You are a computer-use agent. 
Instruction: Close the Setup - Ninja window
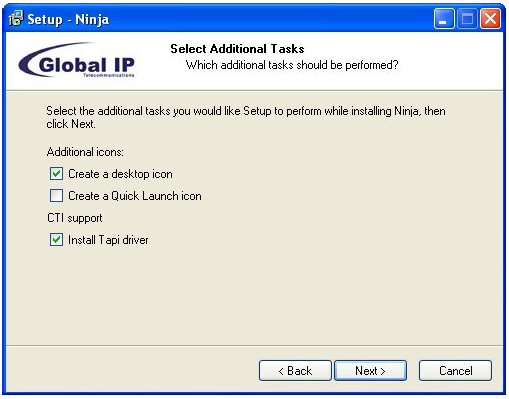[490, 19]
